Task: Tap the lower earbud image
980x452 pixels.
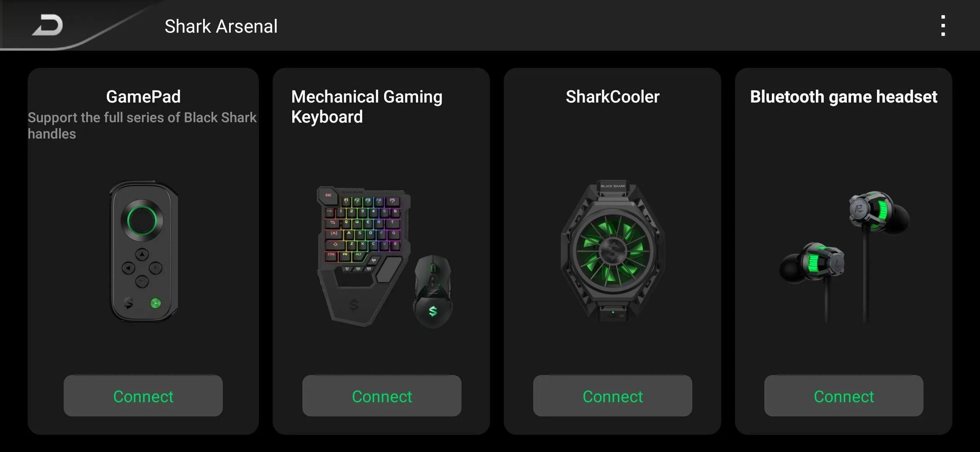Action: (812, 263)
